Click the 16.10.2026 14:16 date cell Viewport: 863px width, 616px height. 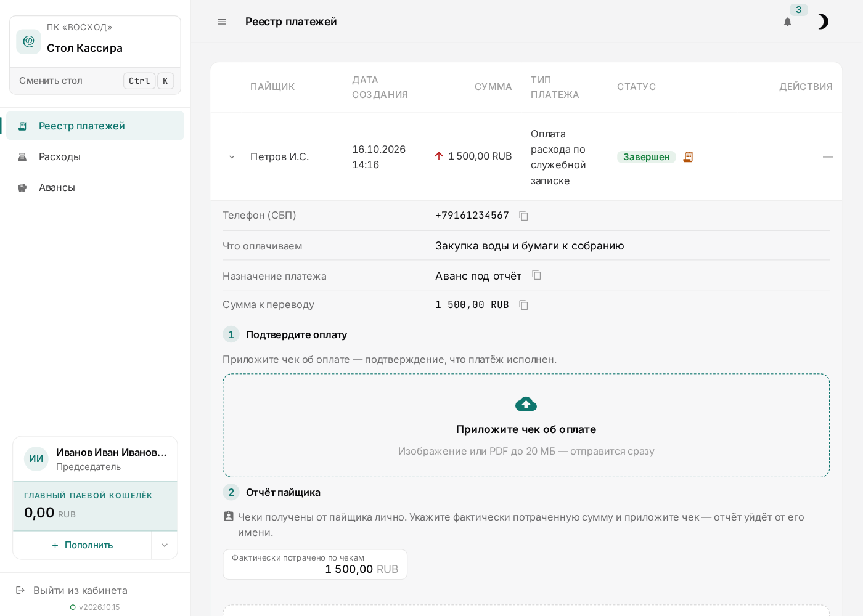379,157
